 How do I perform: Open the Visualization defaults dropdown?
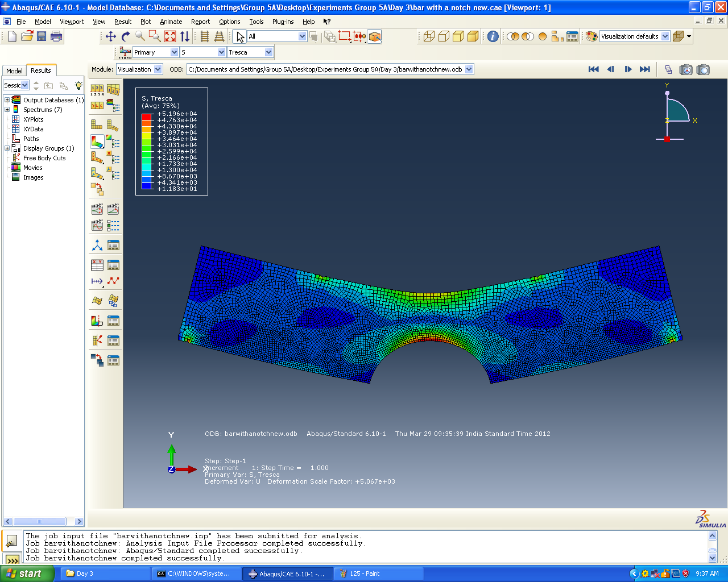click(665, 36)
